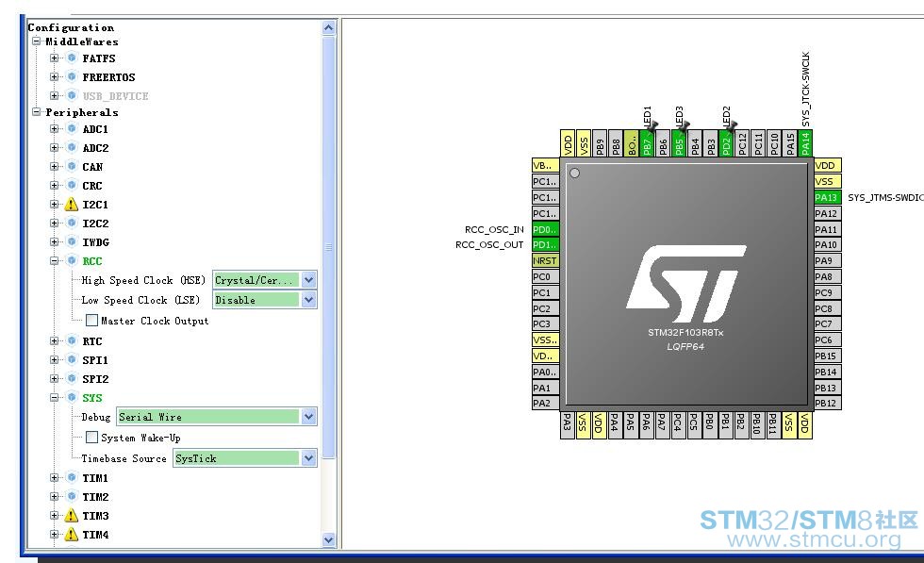The image size is (924, 563).
Task: Select the CAN tree item label
Action: point(92,167)
